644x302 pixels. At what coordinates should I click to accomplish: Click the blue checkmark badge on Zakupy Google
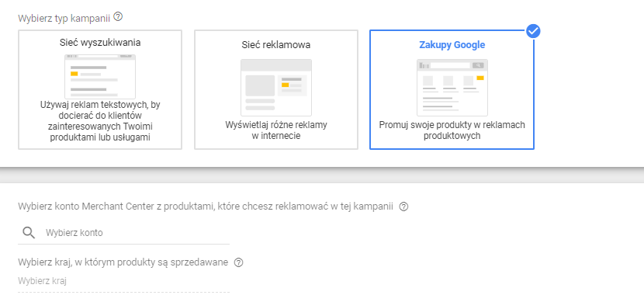(533, 31)
